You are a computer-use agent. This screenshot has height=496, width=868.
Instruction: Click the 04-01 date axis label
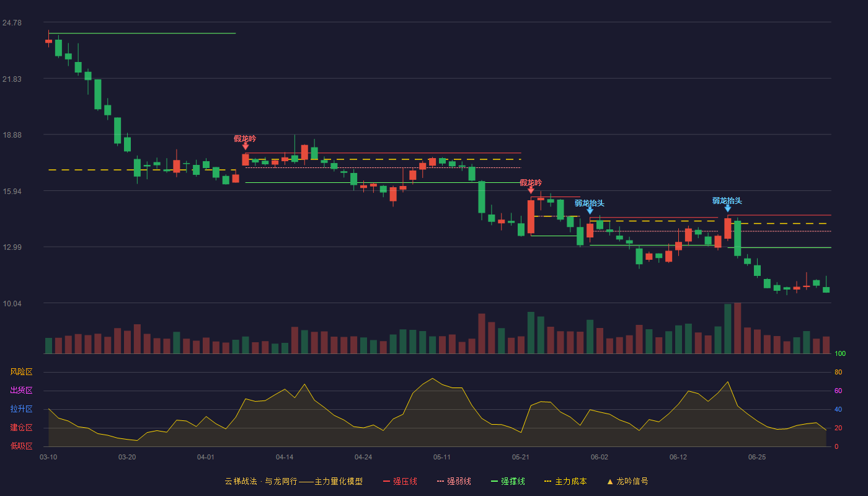tap(206, 457)
